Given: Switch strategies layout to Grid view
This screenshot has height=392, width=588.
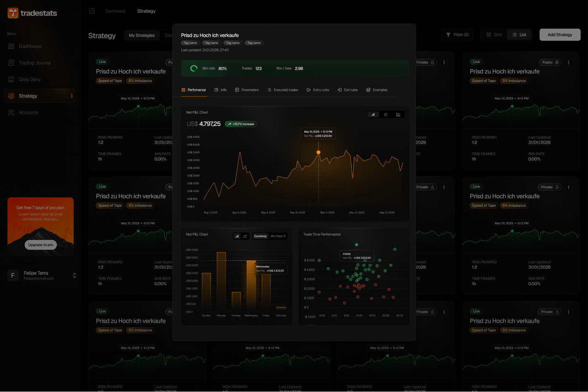Looking at the screenshot, I should tap(494, 35).
